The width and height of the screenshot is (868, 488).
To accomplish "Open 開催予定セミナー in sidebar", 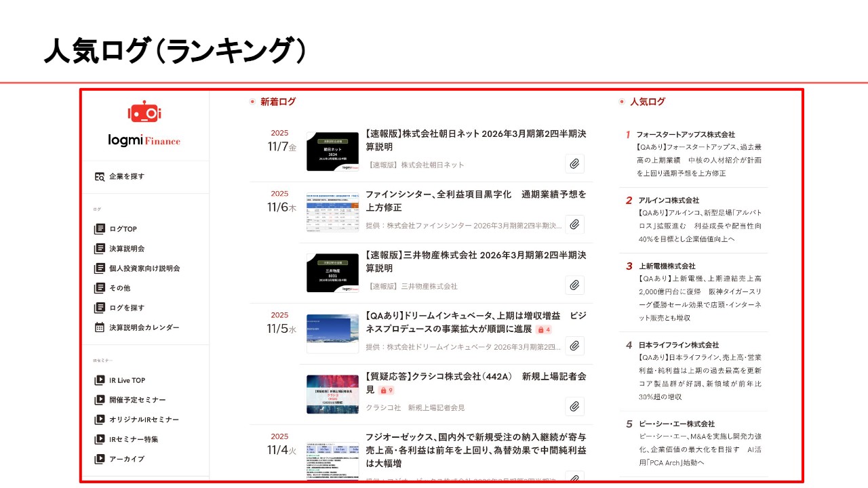I will point(138,400).
